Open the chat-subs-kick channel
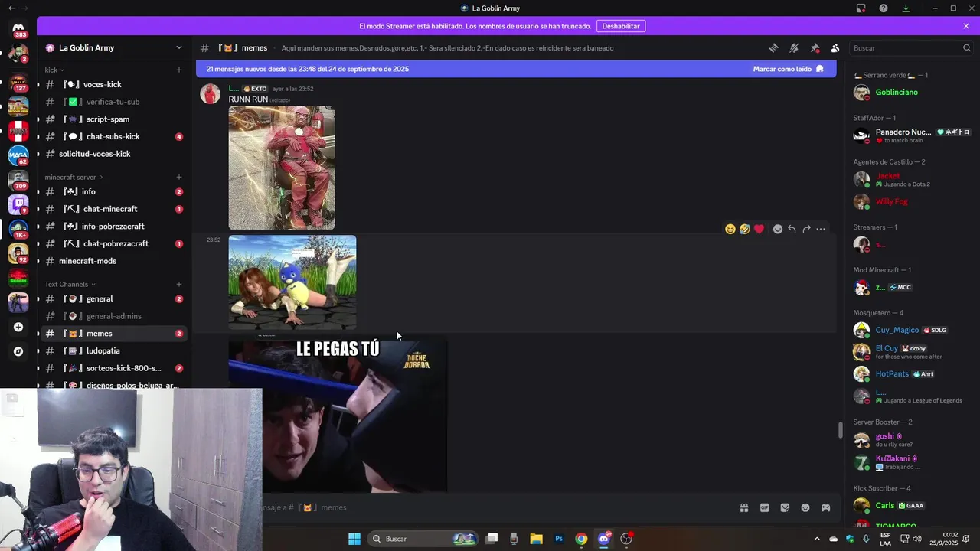The width and height of the screenshot is (980, 551). pyautogui.click(x=115, y=136)
